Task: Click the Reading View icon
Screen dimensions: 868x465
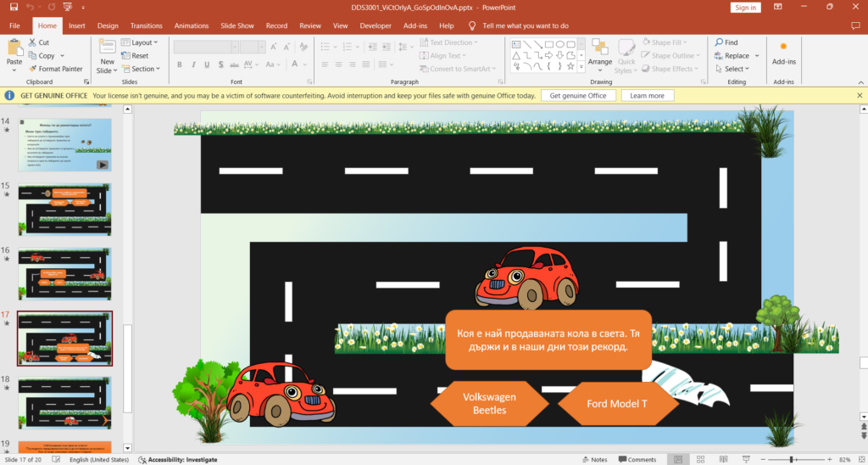Action: pos(724,459)
